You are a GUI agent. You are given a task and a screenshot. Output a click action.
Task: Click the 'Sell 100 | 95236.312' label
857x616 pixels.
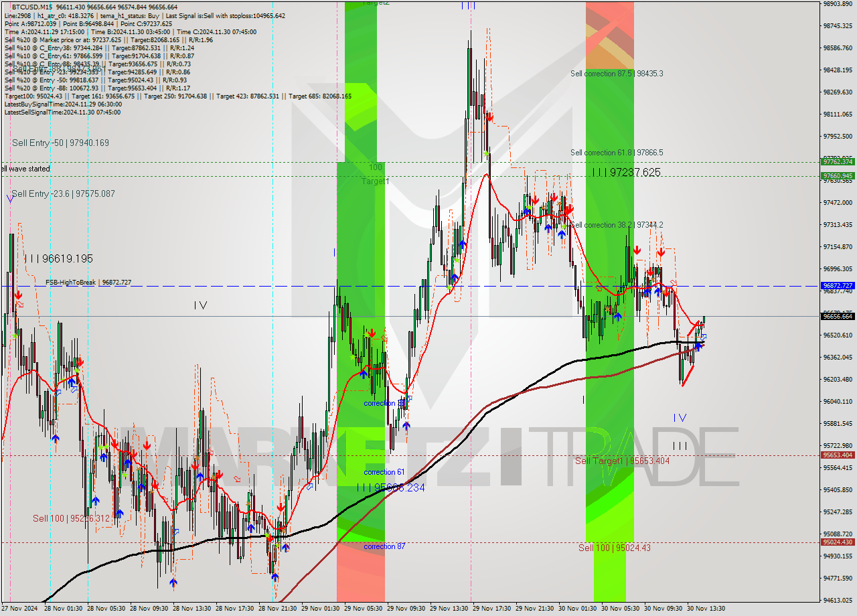click(71, 518)
